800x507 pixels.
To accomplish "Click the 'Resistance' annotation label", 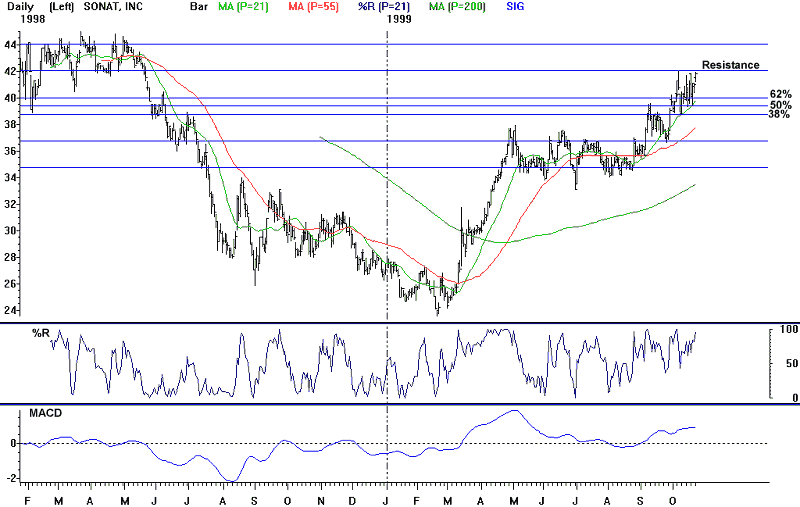I will coord(731,65).
